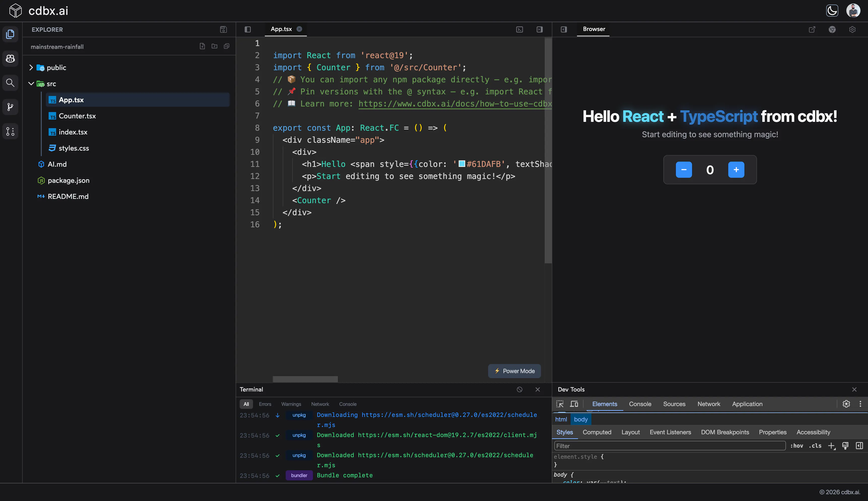Open the Git branch sidebar icon
The width and height of the screenshot is (868, 501).
click(10, 107)
